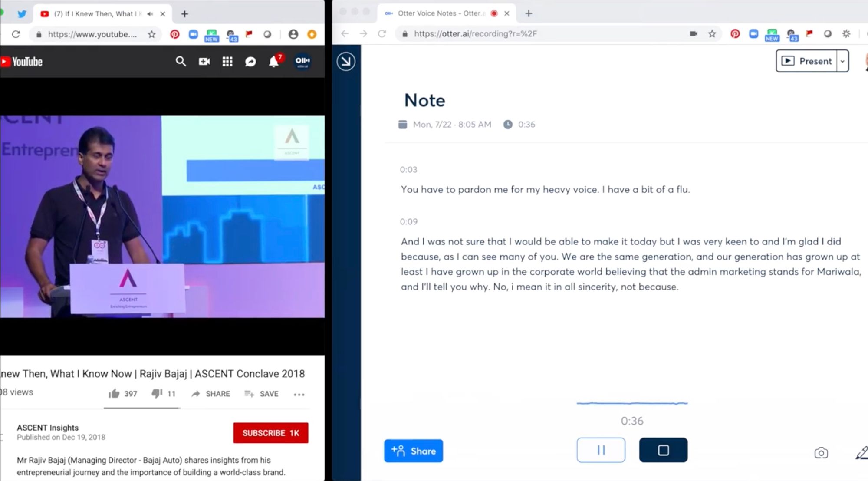Toggle dislike on the video
Viewport: 868px width, 481px height.
[x=156, y=393]
